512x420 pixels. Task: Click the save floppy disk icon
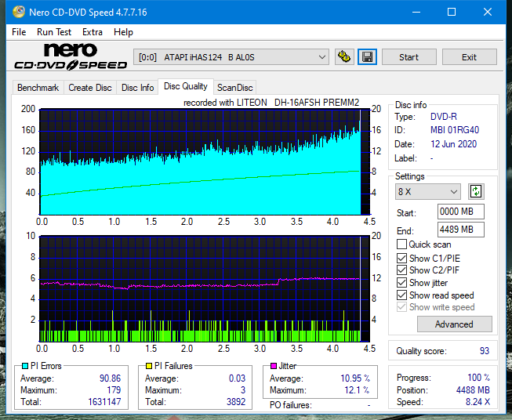click(368, 57)
